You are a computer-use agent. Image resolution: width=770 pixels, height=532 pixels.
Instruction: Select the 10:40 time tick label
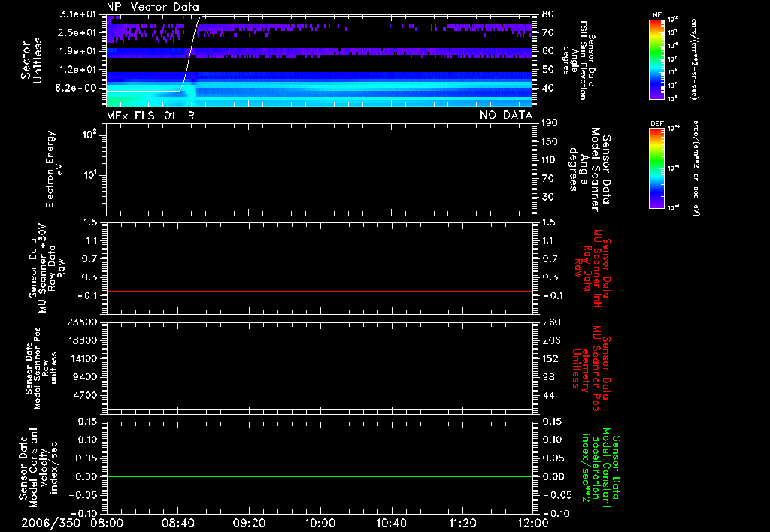pyautogui.click(x=391, y=523)
